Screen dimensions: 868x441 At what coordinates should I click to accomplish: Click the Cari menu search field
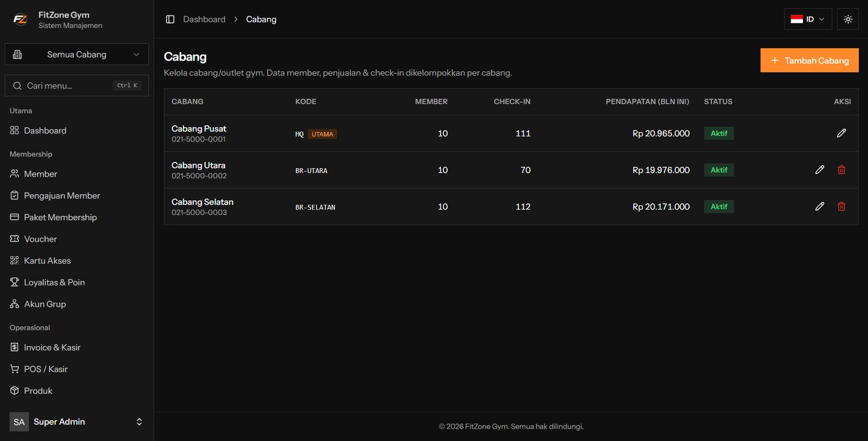coord(77,86)
